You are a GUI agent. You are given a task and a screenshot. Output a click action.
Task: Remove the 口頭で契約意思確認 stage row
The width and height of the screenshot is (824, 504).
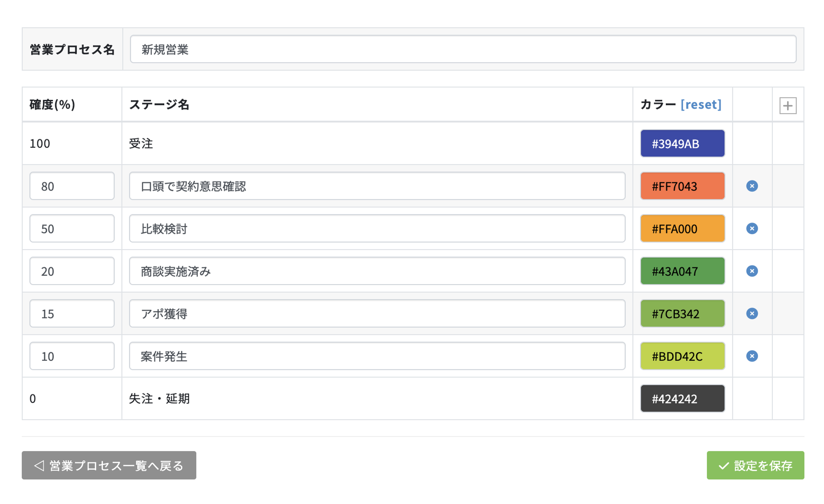pyautogui.click(x=752, y=186)
